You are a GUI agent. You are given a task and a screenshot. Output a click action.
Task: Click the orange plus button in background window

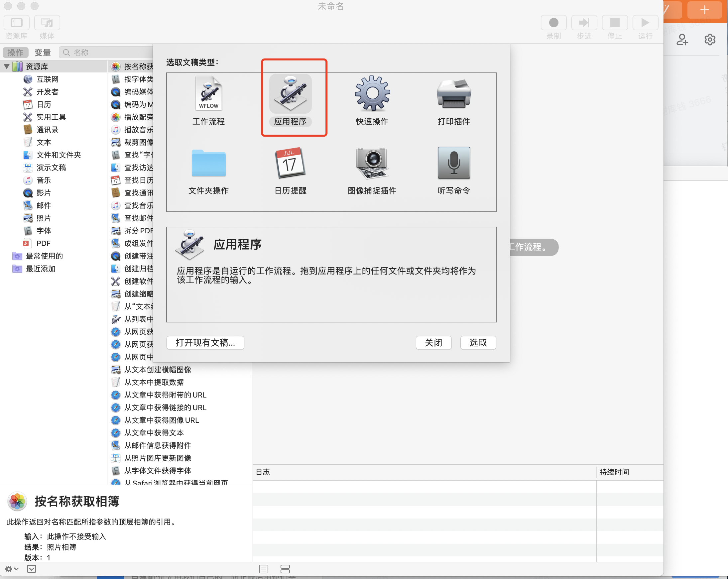click(704, 10)
